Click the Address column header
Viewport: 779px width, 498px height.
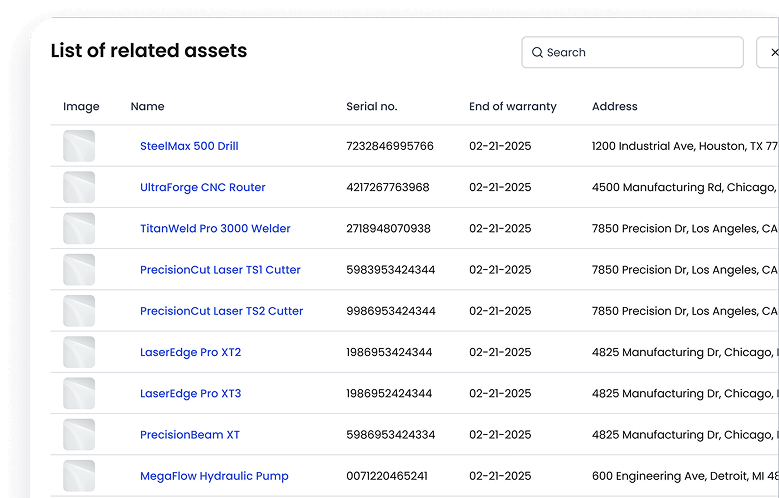click(x=614, y=106)
